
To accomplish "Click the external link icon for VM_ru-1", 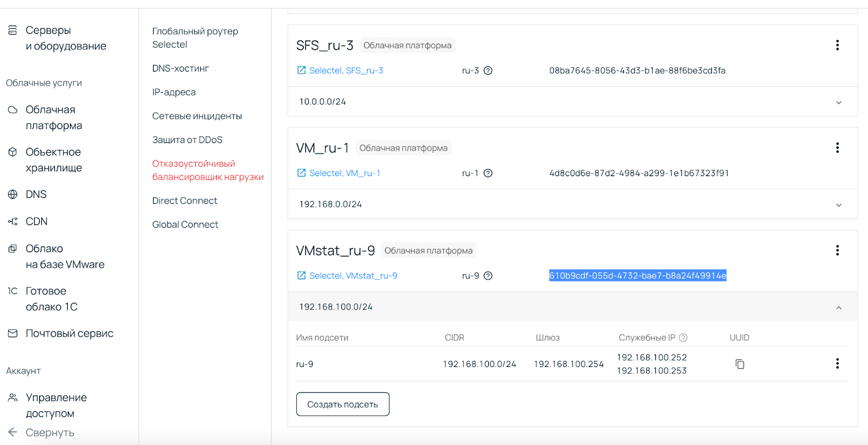I will (x=302, y=173).
